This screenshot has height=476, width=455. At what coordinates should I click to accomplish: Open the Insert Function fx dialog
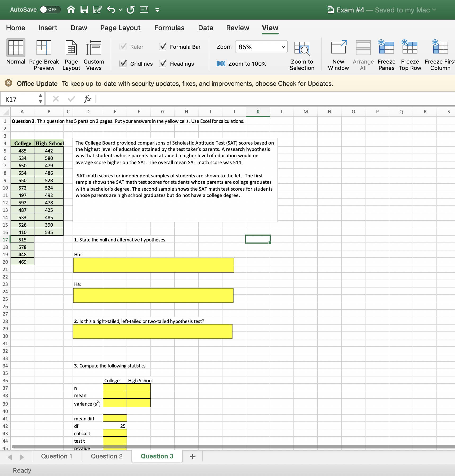point(87,99)
